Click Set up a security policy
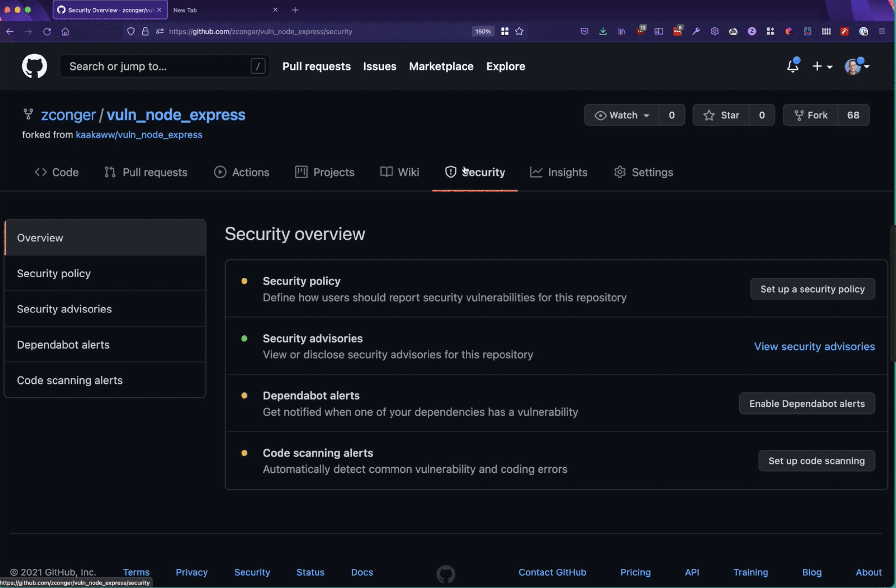 point(812,289)
